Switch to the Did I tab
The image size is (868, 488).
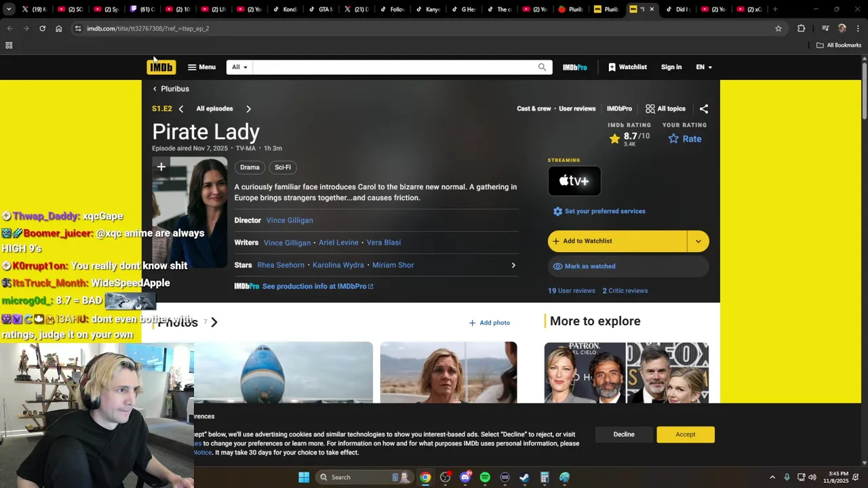pos(677,9)
